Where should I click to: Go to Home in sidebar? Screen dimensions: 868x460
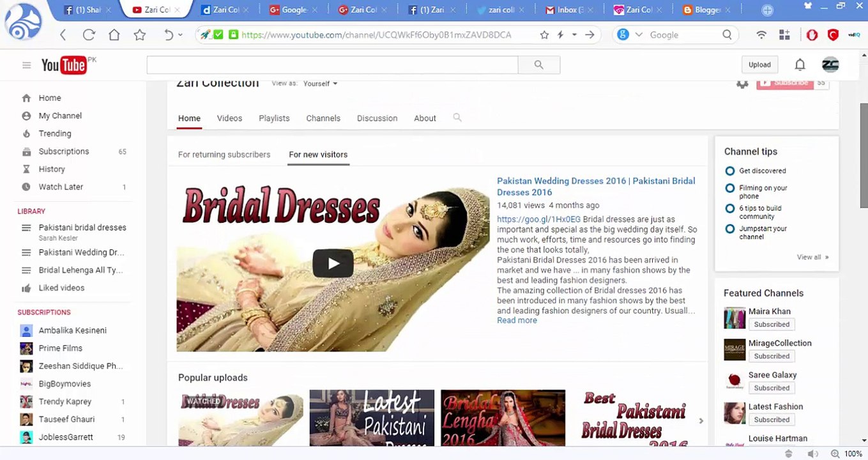click(50, 98)
